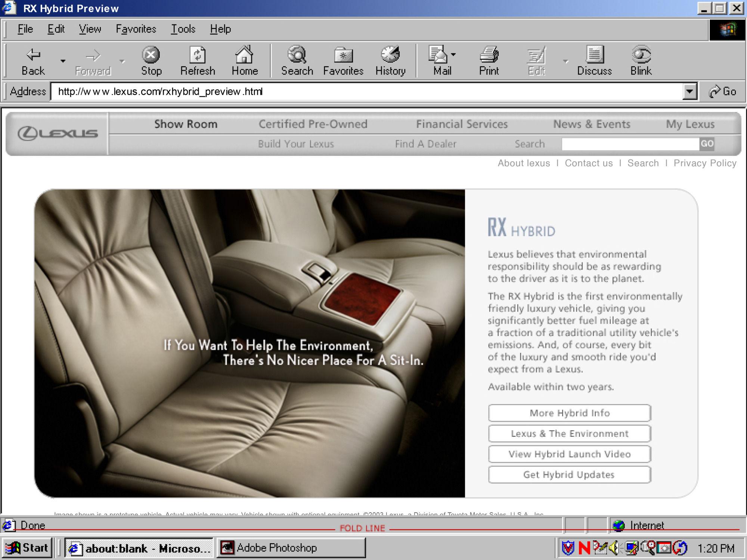This screenshot has height=560, width=747.
Task: Open the Privacy Policy link
Action: coord(705,163)
